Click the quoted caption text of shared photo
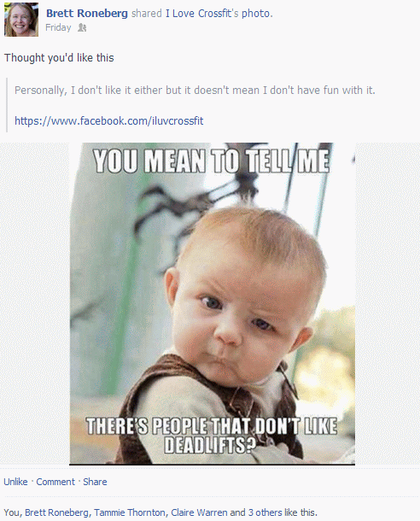420x521 pixels. [x=195, y=90]
